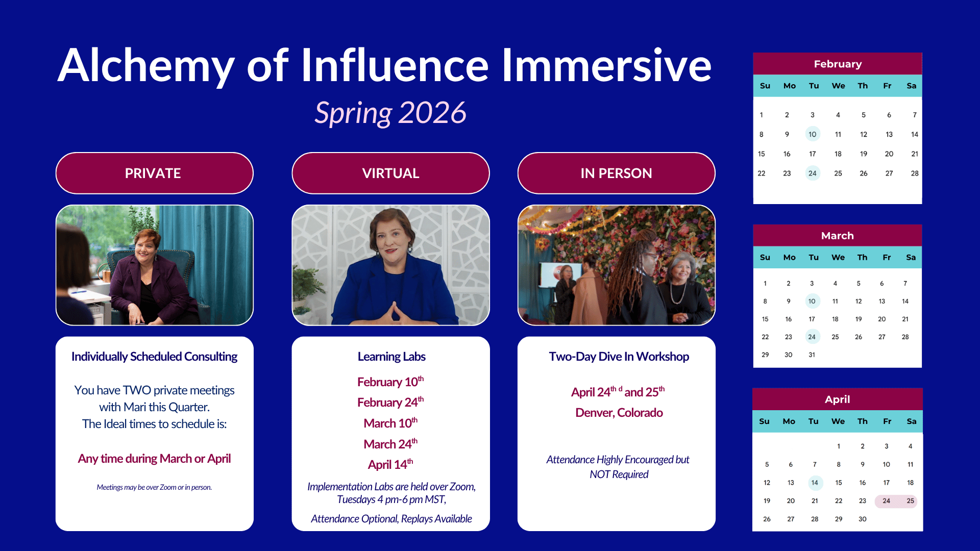Click 'Denver, Colorado' location text

click(x=619, y=412)
